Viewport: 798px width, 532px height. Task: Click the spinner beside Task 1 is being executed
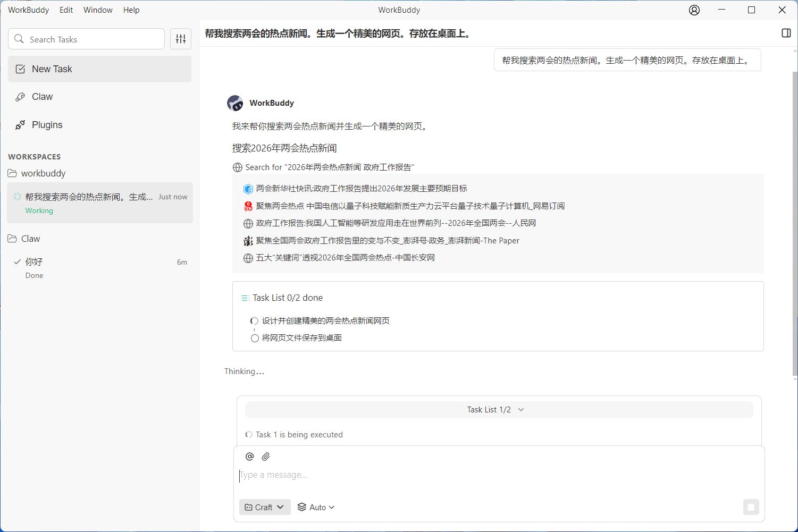point(248,435)
